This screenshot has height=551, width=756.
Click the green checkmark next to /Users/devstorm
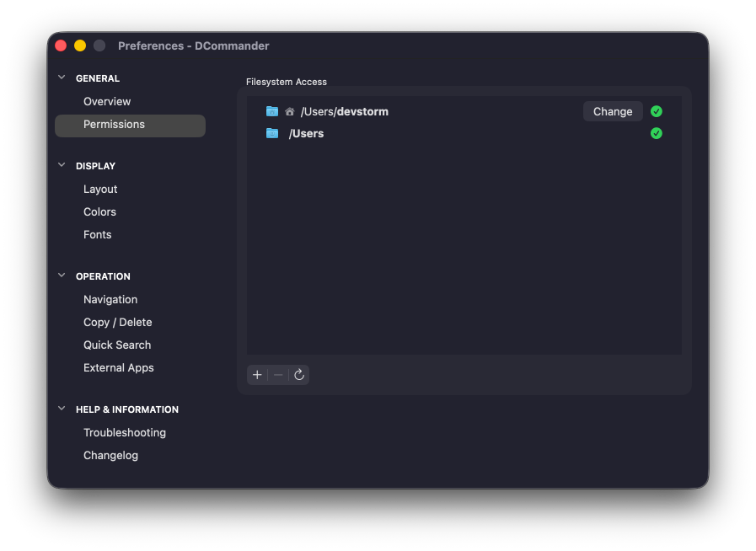[x=657, y=110]
